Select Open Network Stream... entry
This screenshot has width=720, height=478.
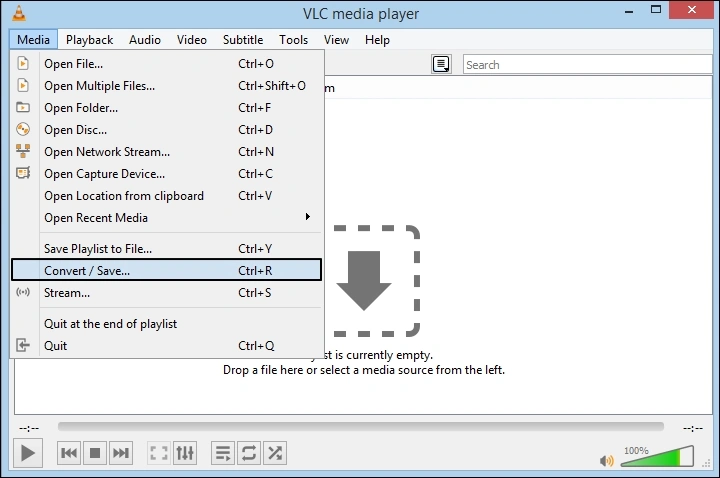point(167,152)
